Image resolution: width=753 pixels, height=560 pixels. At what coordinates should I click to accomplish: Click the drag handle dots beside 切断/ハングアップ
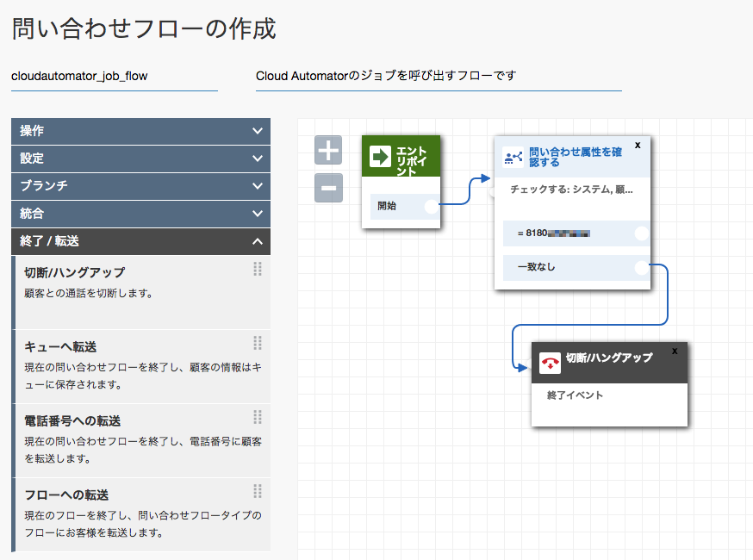pyautogui.click(x=257, y=267)
